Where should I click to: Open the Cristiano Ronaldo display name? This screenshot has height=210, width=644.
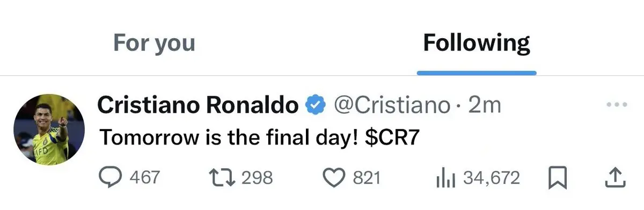197,105
